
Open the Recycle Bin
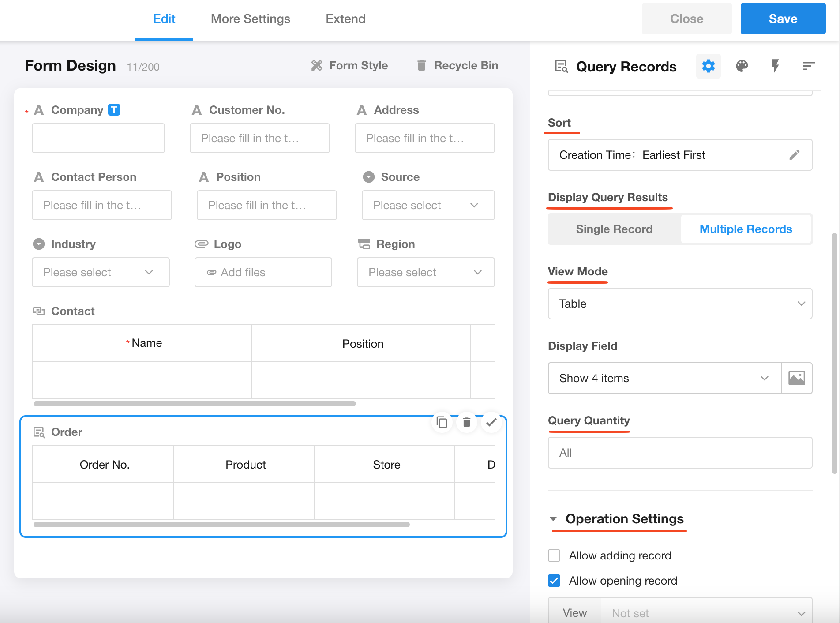[457, 66]
